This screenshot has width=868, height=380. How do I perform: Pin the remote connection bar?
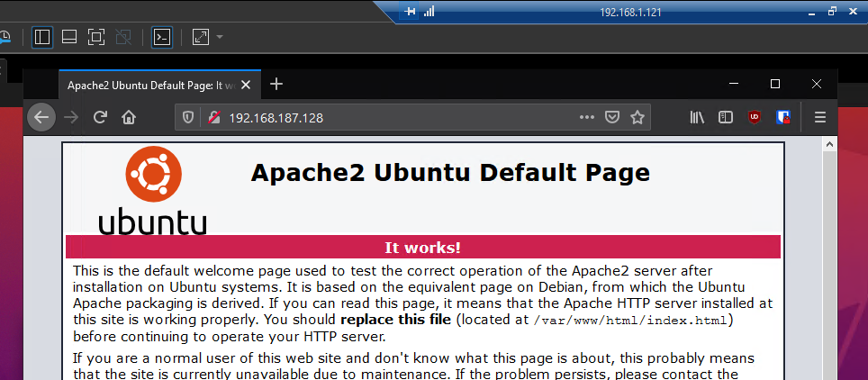coord(410,12)
